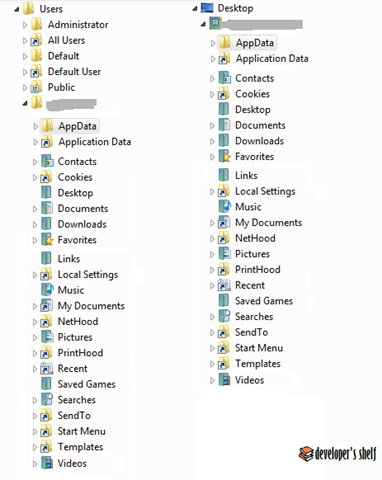Click the My Documents shortcut icon in Desktop tree
Screen dimensions: 382x480
tap(225, 222)
